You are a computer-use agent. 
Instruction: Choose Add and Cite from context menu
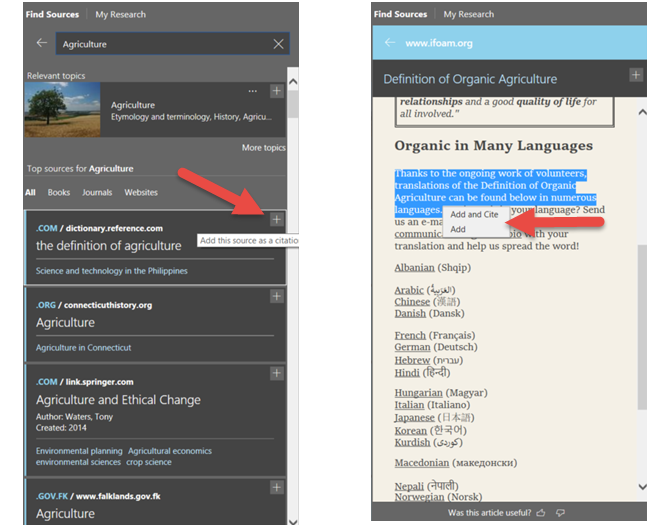click(x=474, y=214)
